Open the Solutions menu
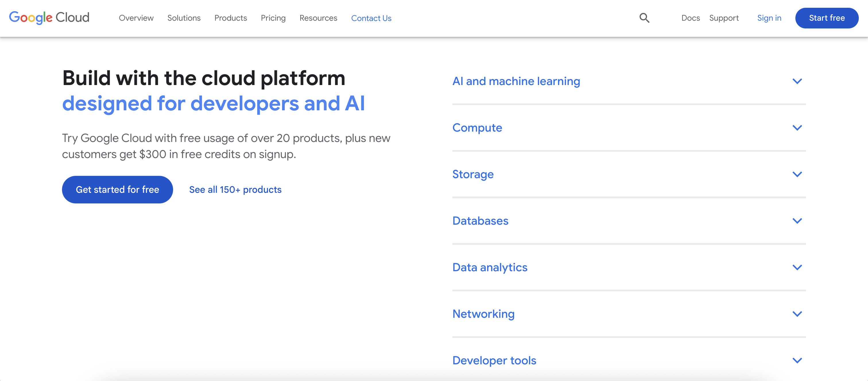The width and height of the screenshot is (868, 381). point(184,18)
